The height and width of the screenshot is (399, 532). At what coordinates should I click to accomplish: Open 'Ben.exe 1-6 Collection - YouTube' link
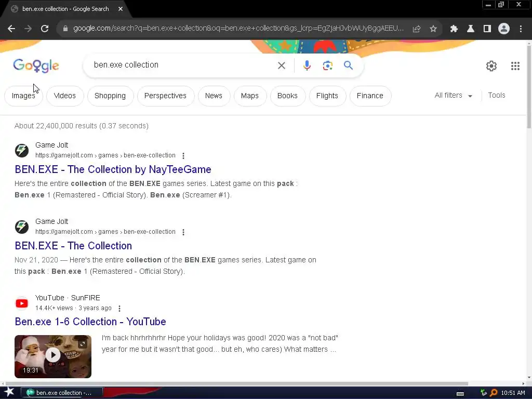90,322
